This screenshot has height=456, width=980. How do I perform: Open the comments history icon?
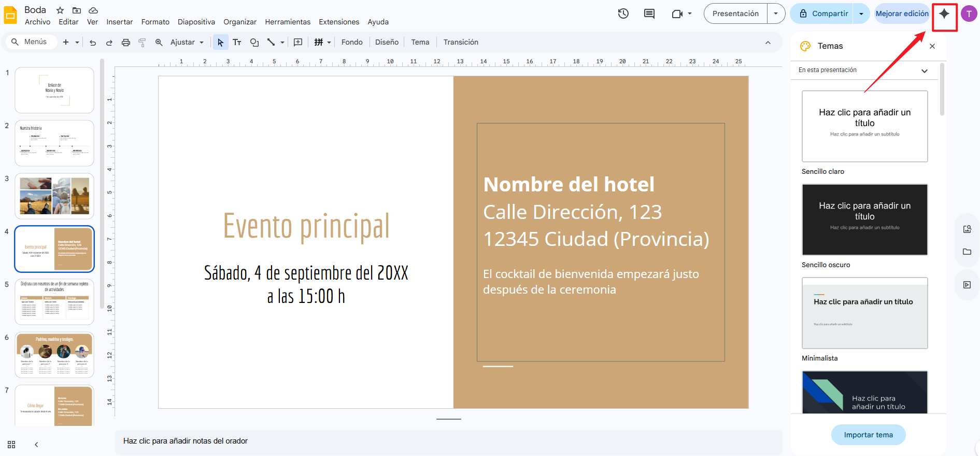pos(649,13)
